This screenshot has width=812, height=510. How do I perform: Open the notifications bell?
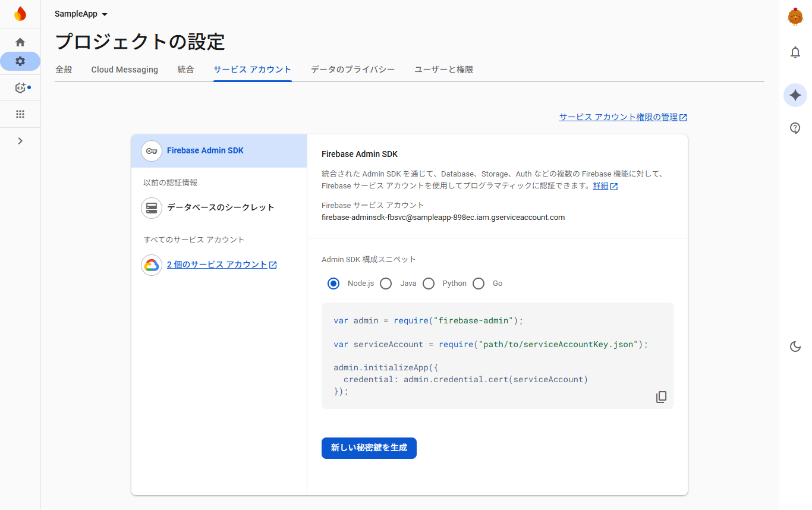click(x=795, y=53)
